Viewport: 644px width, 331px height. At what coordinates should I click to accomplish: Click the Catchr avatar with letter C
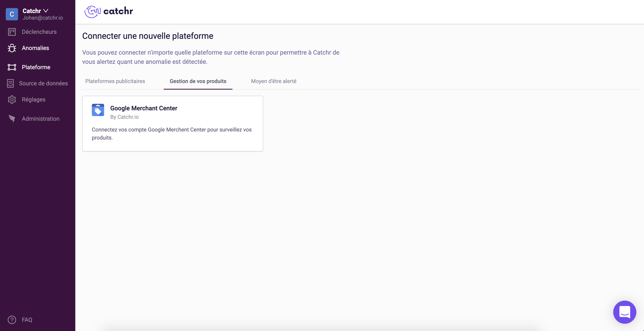pos(12,14)
